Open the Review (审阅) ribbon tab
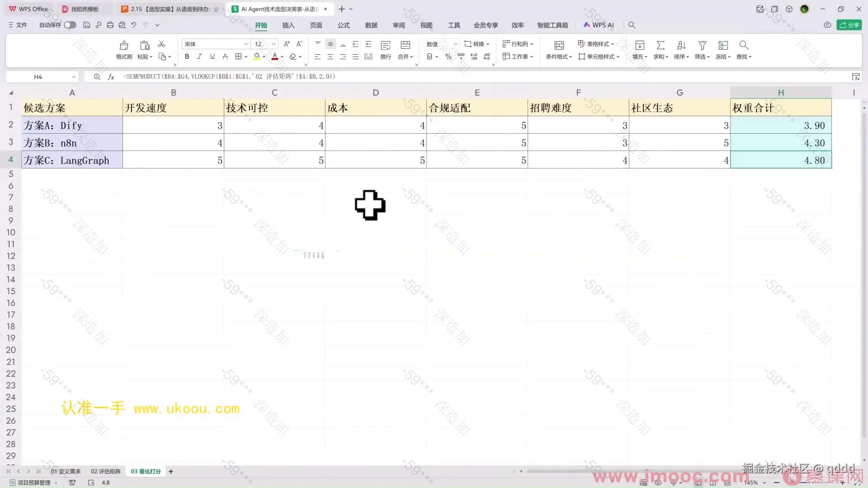Viewport: 868px width, 488px height. 399,25
